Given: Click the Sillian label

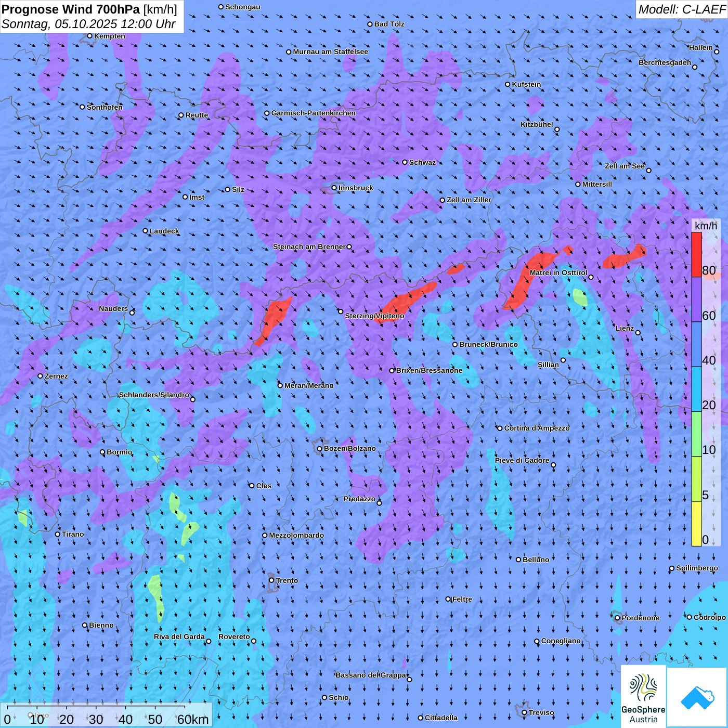Looking at the screenshot, I should pyautogui.click(x=548, y=365).
